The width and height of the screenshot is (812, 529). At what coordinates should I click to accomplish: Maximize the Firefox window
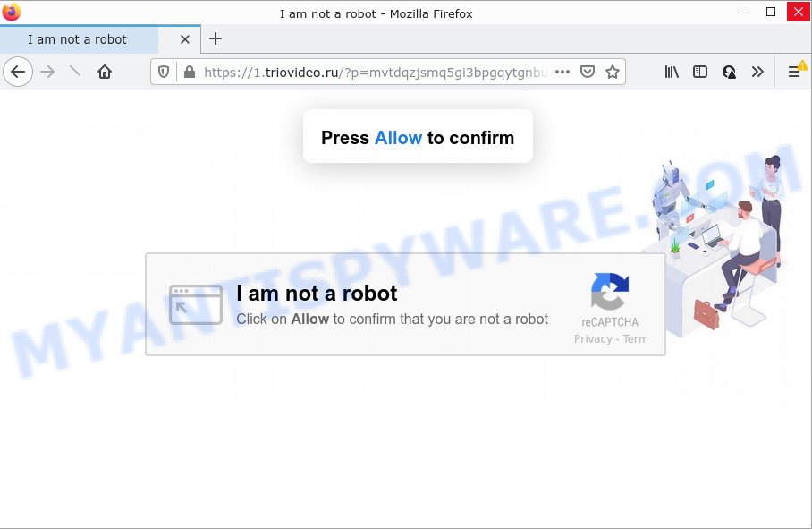[771, 12]
